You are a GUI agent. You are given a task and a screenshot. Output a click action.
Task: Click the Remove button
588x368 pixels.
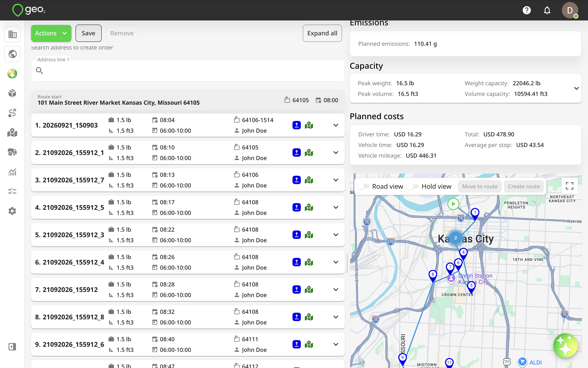click(122, 33)
